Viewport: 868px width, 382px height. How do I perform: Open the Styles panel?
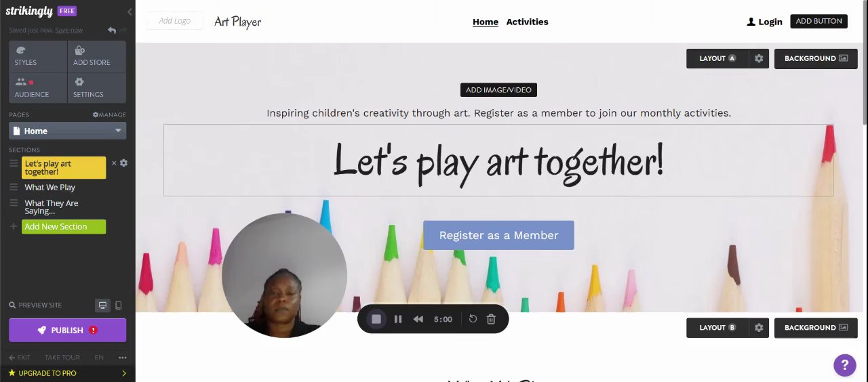[x=38, y=56]
